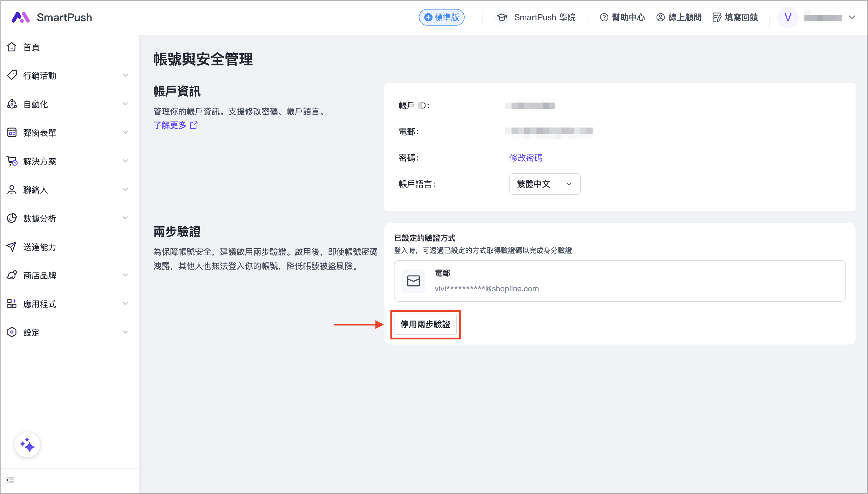Click the 標準版 plan badge
Image resolution: width=868 pixels, height=494 pixels.
tap(441, 17)
